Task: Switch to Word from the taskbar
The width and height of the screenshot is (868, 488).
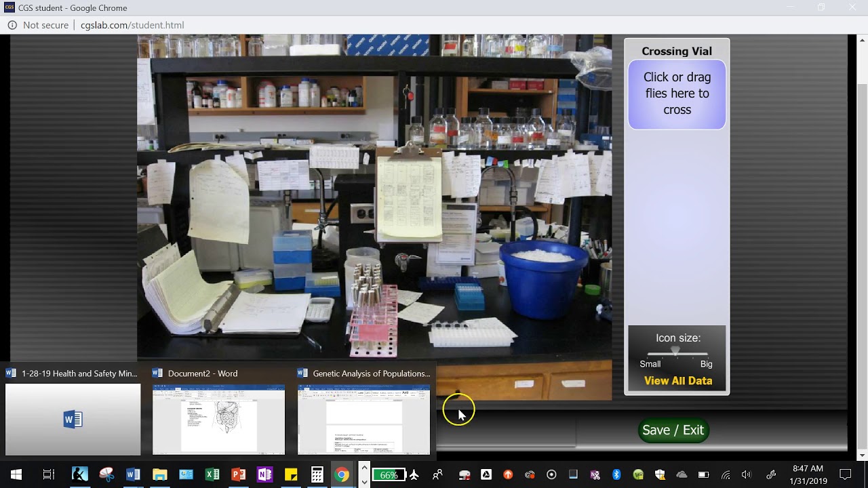Action: pos(133,474)
